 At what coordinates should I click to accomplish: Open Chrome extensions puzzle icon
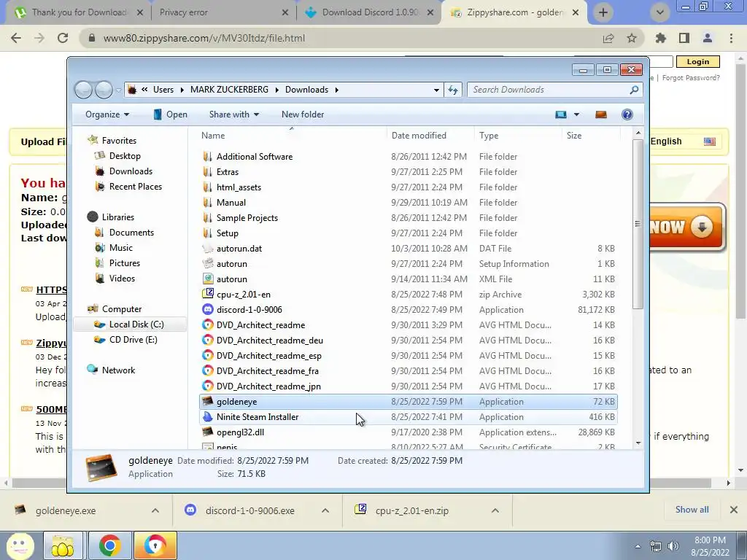point(661,38)
